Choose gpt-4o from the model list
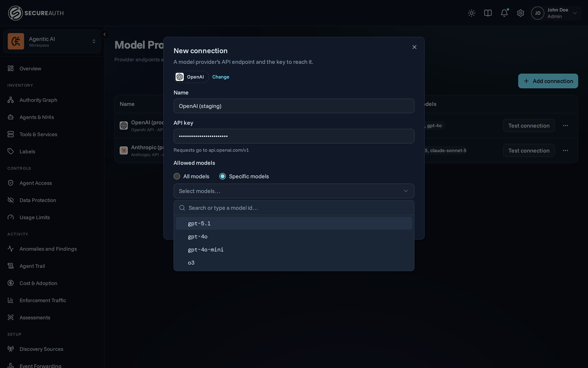This screenshot has height=368, width=588. pos(294,236)
